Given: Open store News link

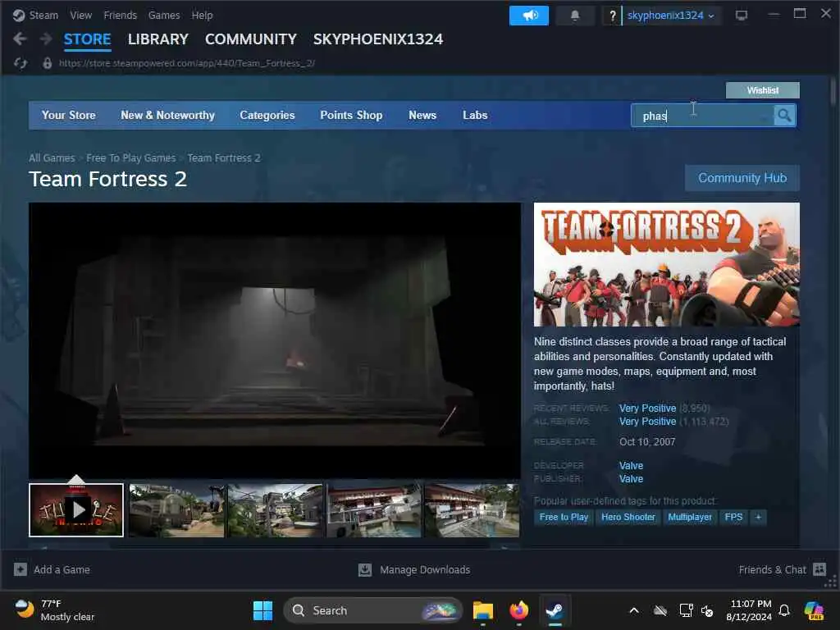Looking at the screenshot, I should pyautogui.click(x=422, y=115).
